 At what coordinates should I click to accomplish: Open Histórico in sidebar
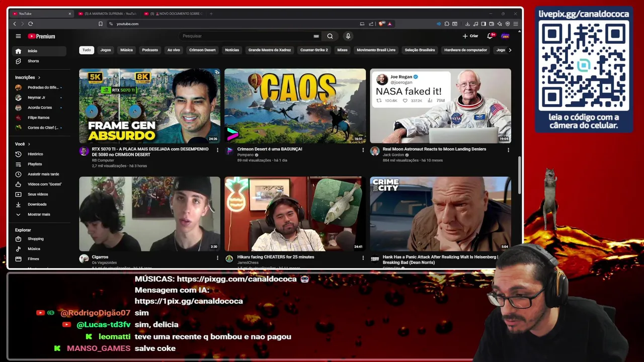click(x=39, y=154)
